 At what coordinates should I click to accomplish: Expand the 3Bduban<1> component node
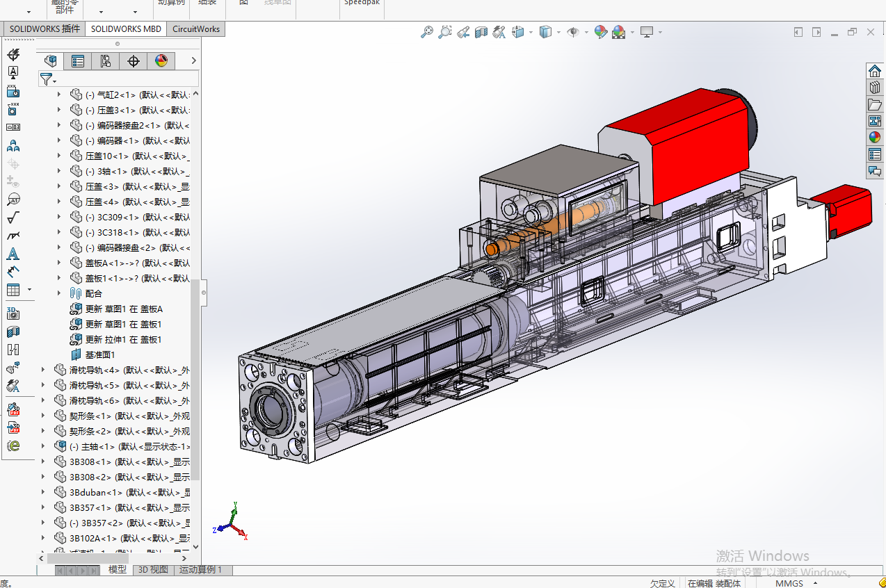point(43,492)
